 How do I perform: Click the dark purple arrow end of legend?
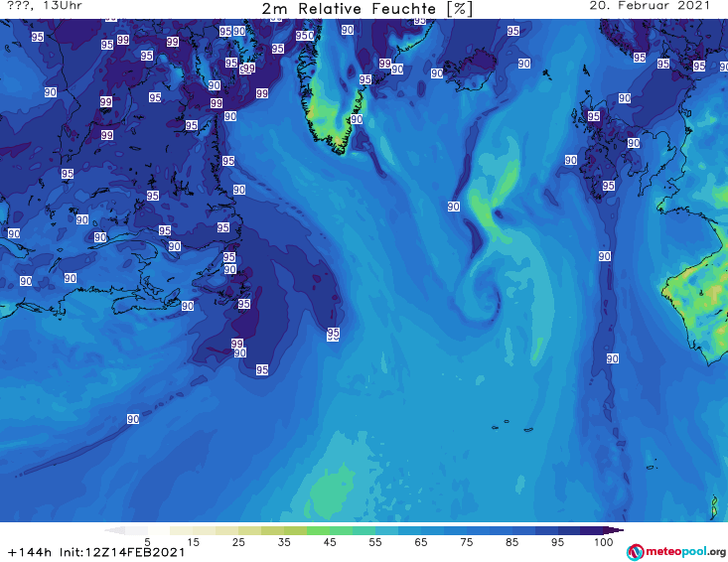point(614,530)
